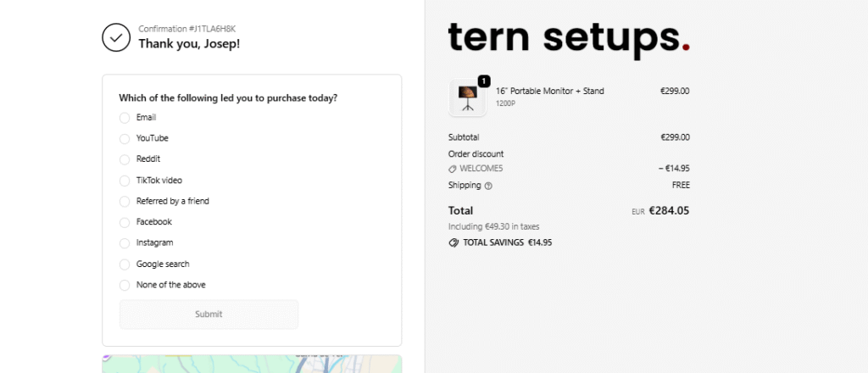Choose the Facebook radio option
The height and width of the screenshot is (373, 868).
(x=125, y=222)
